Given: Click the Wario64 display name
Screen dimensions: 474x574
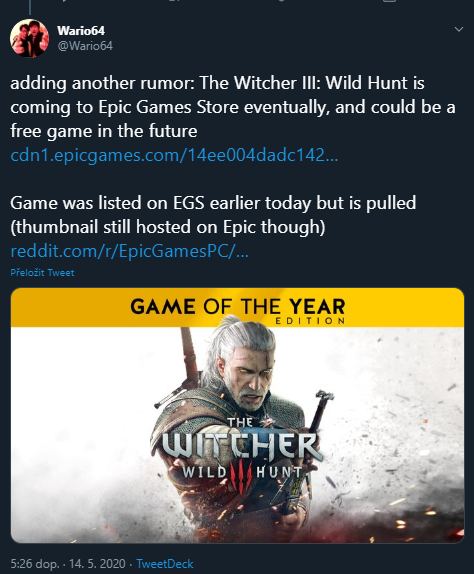Looking at the screenshot, I should click(81, 31).
